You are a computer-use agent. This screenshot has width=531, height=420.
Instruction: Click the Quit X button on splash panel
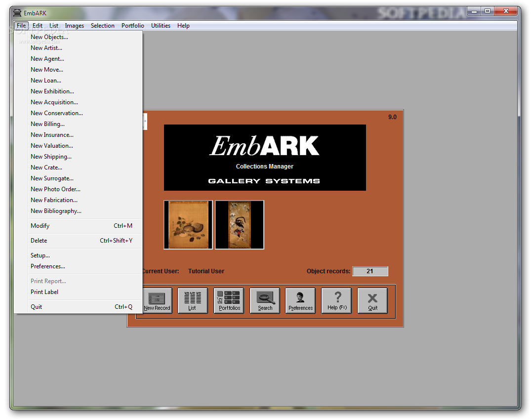(372, 300)
